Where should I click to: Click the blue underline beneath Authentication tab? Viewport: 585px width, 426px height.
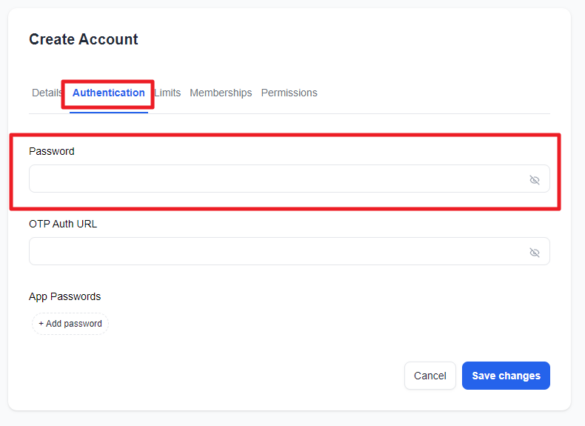(x=109, y=112)
